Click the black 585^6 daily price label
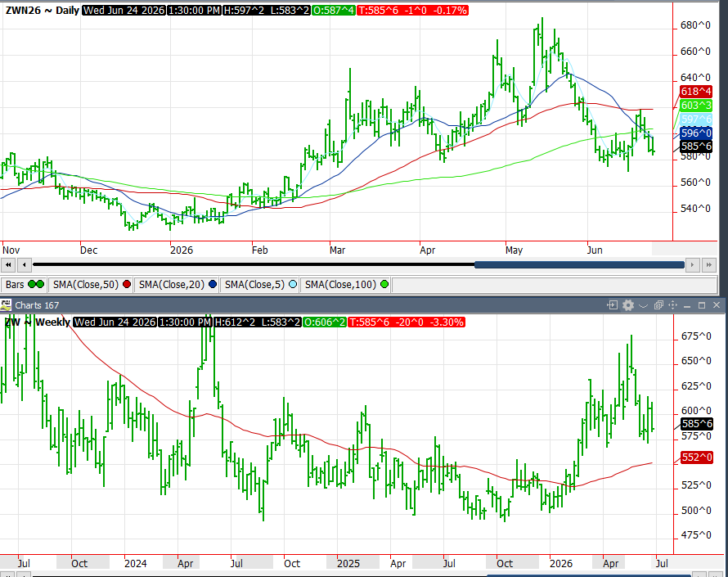This screenshot has width=728, height=577. 695,147
